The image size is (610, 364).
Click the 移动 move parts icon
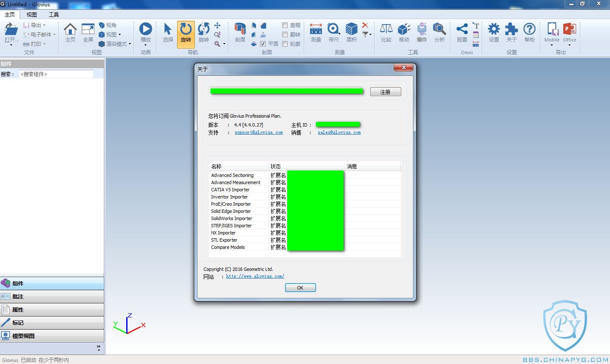pyautogui.click(x=404, y=29)
